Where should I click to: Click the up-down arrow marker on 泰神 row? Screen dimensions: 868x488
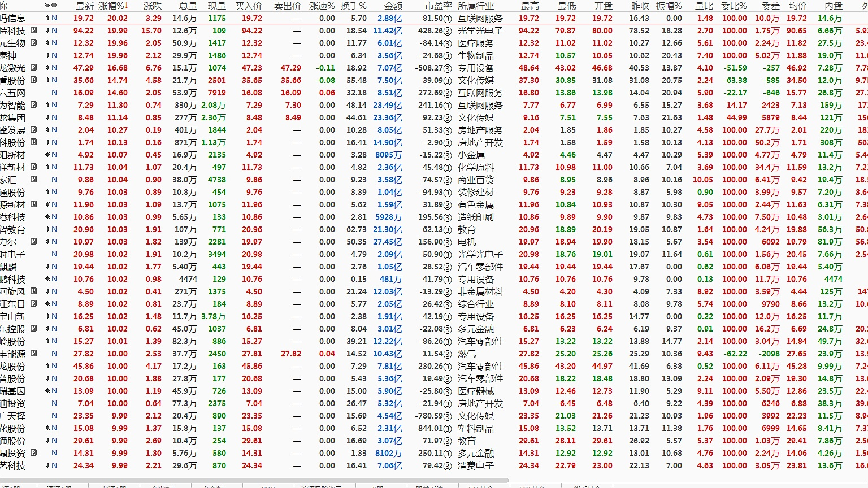[48, 55]
